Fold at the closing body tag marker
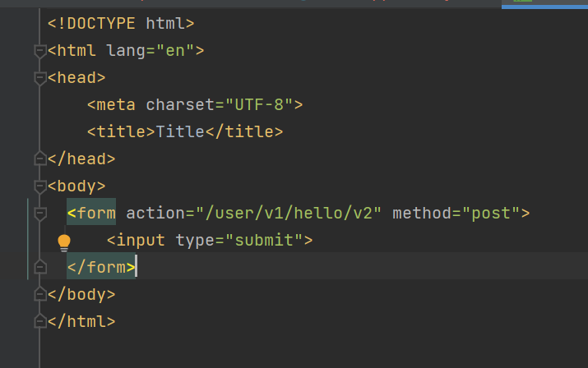Screen dimensions: 588x368 [x=39, y=294]
